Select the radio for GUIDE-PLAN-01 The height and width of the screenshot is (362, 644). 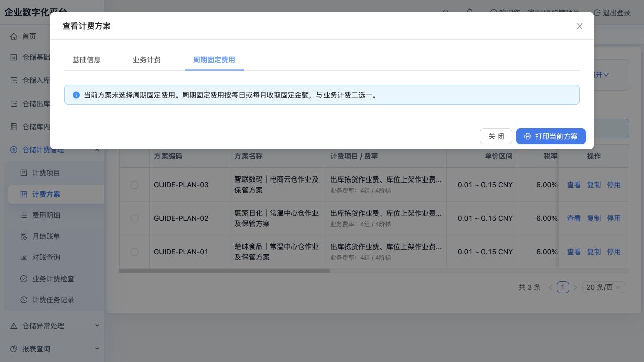pos(134,252)
